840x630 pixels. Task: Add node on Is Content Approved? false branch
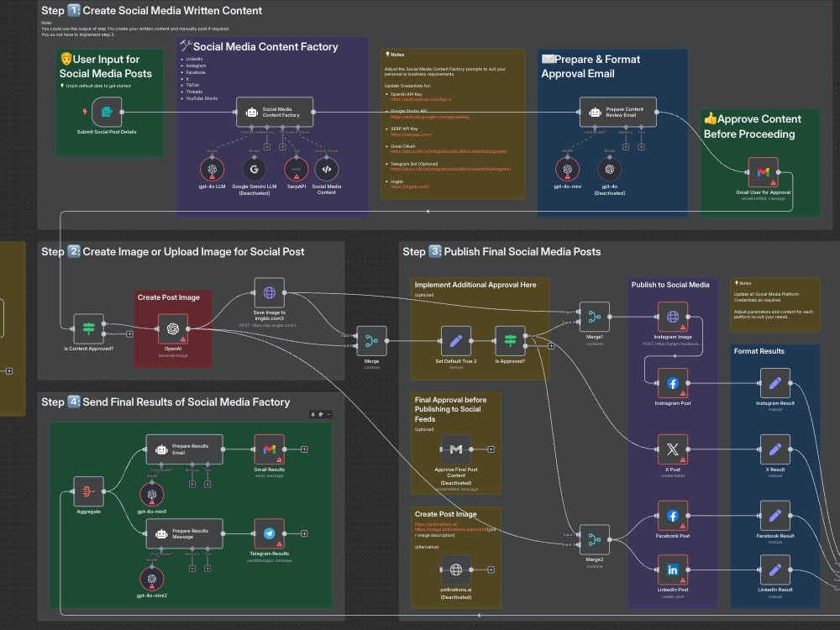click(x=129, y=333)
